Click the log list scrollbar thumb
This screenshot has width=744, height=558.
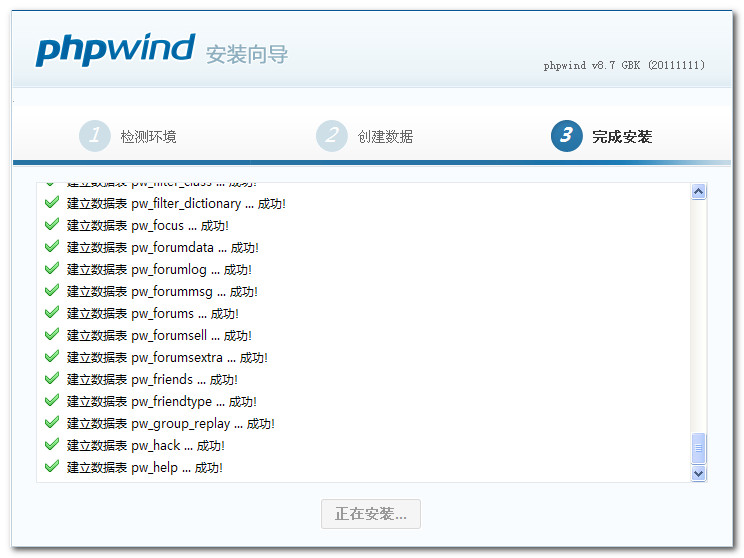coord(698,447)
